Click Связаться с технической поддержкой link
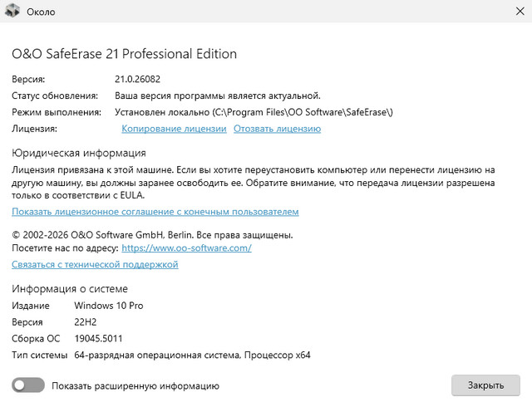Screen dimensions: 532x407 (95, 264)
